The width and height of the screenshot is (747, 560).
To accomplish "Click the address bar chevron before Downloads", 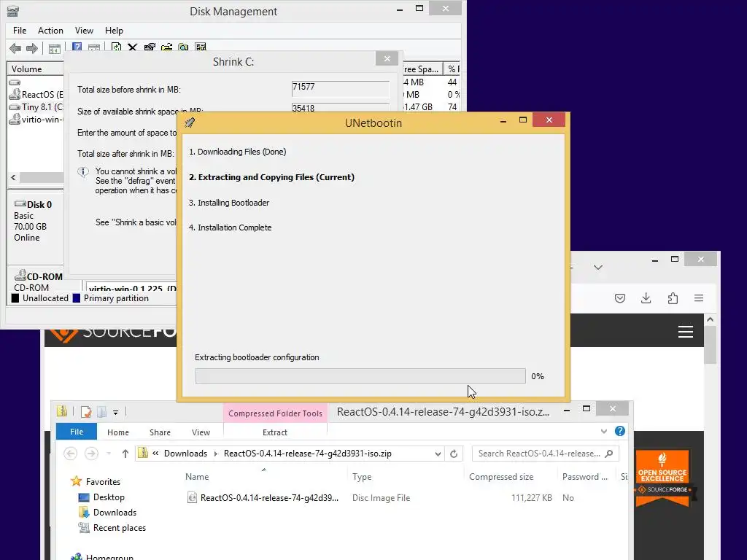I will click(156, 454).
